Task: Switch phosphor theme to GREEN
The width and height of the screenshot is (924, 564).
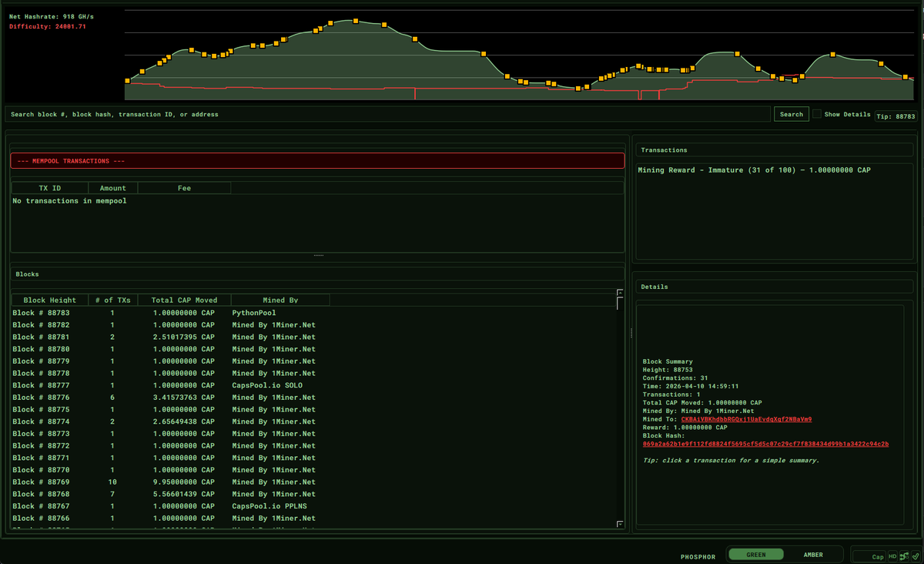Action: [x=756, y=555]
